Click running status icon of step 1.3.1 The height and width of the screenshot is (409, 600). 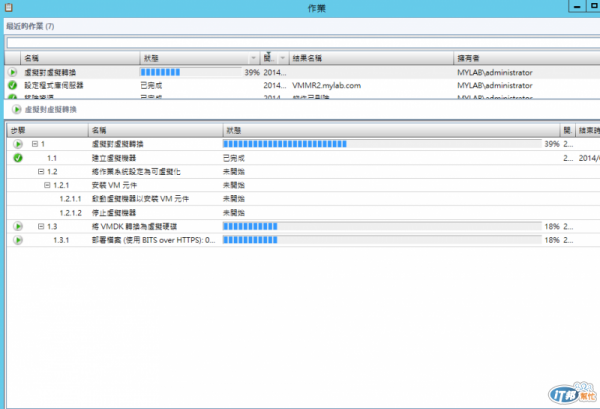[18, 240]
